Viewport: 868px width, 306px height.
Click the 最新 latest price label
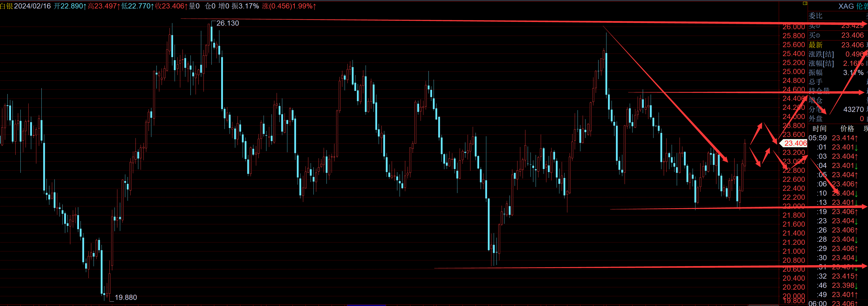(x=815, y=45)
